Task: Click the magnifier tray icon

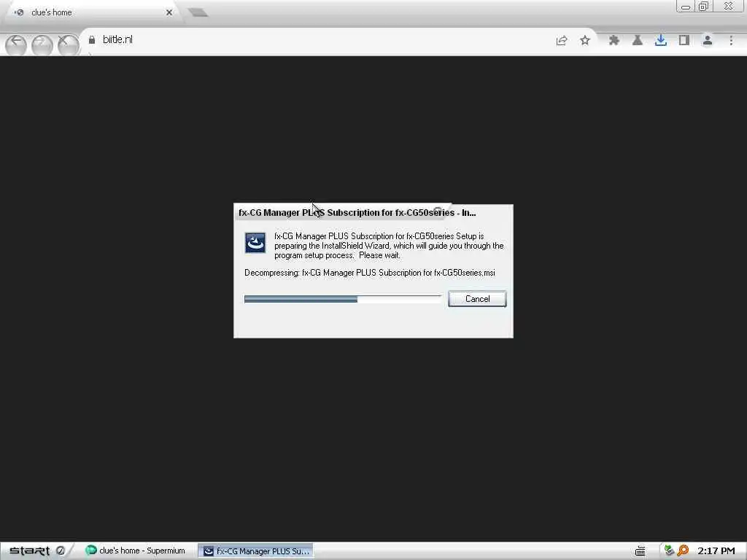Action: pos(683,551)
